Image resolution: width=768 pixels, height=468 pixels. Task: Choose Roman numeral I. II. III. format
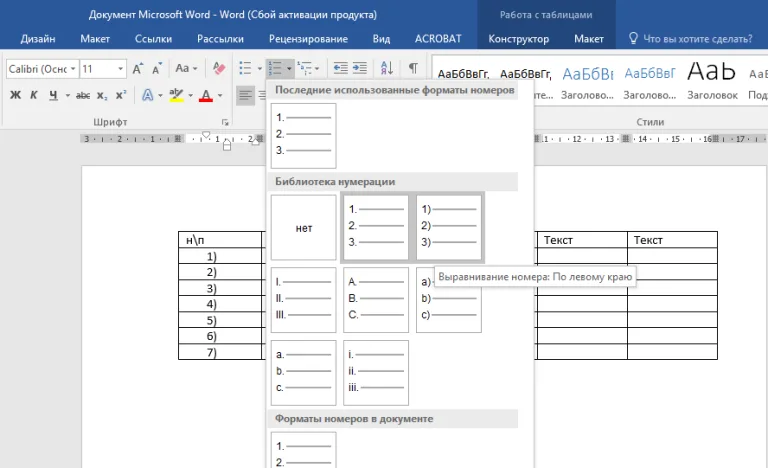(x=304, y=300)
